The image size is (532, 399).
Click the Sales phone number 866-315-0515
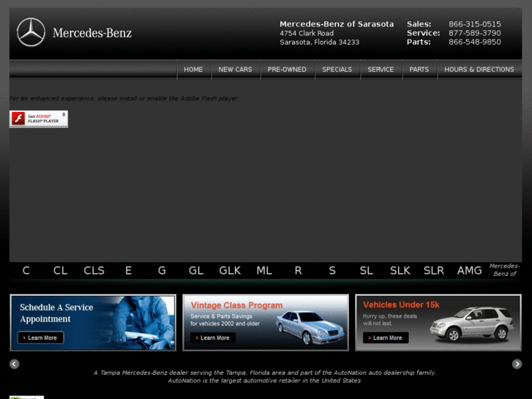click(475, 24)
